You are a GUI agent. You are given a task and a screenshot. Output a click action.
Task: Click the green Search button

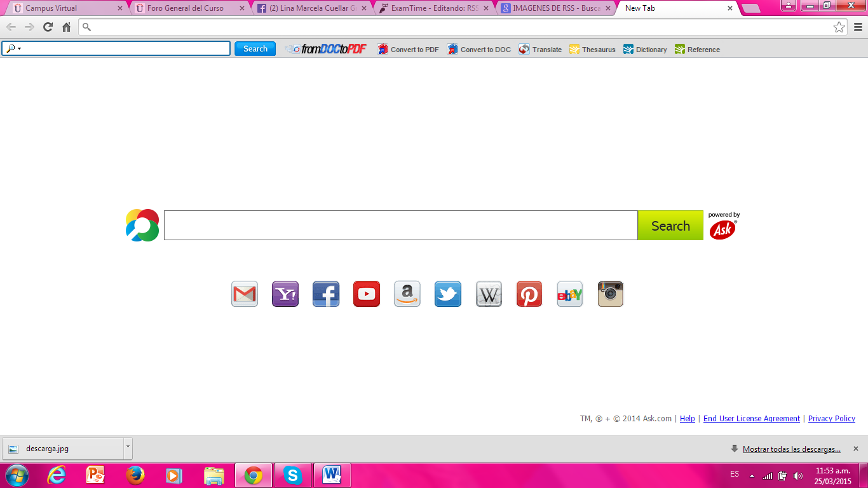(670, 226)
